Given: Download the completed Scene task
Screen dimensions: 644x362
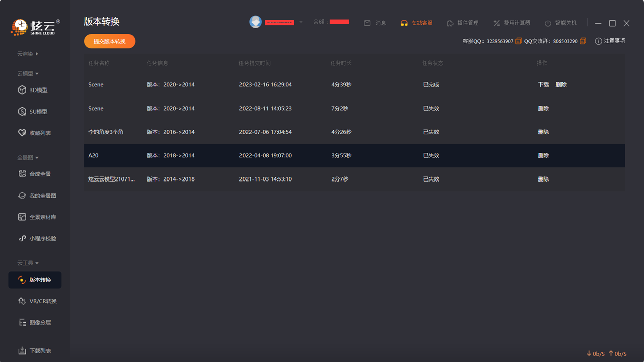Looking at the screenshot, I should (x=543, y=85).
